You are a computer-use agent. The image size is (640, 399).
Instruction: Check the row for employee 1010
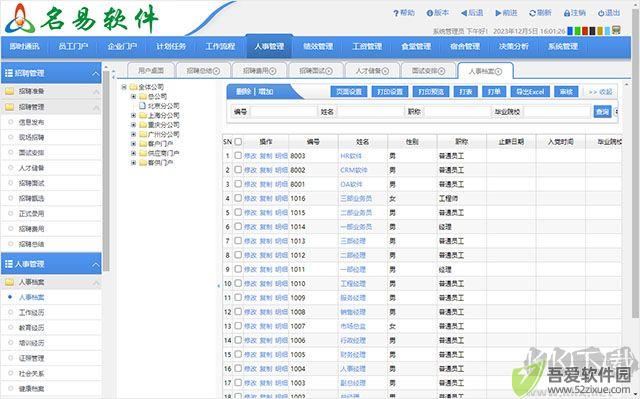(x=238, y=283)
